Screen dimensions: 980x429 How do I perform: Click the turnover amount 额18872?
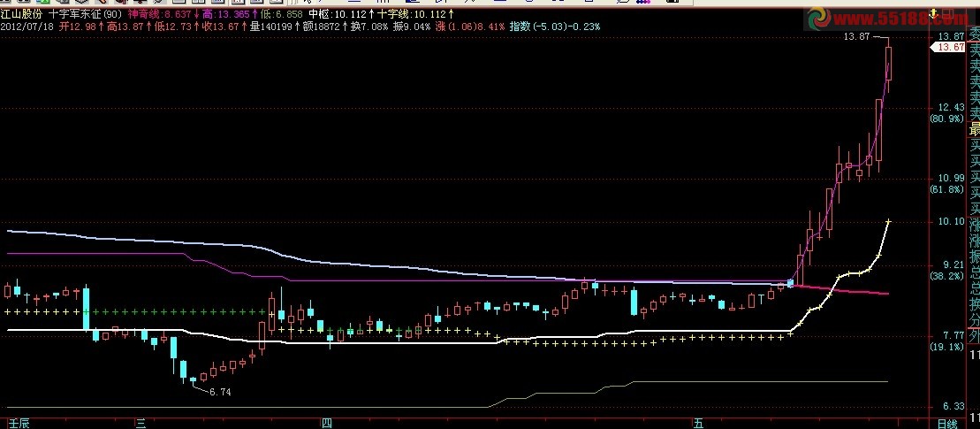point(322,27)
